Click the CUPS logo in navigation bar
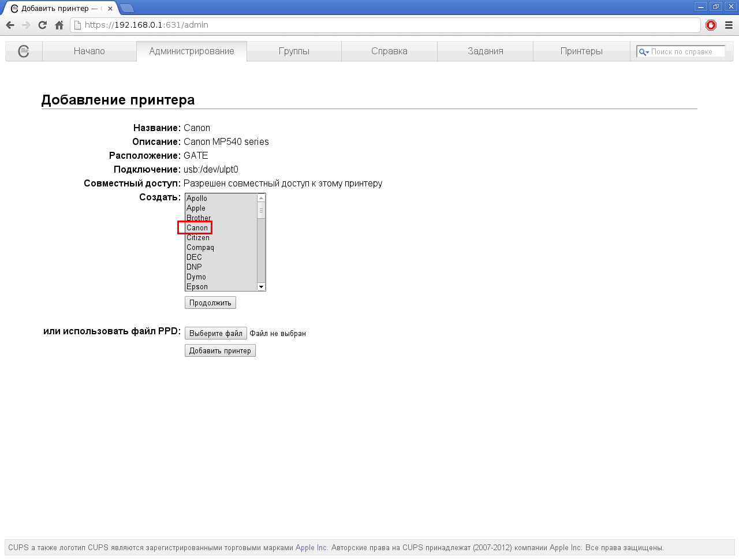739x560 pixels. tap(24, 51)
